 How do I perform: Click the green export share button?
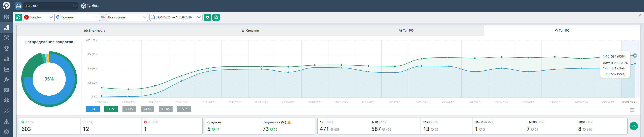coord(216,17)
